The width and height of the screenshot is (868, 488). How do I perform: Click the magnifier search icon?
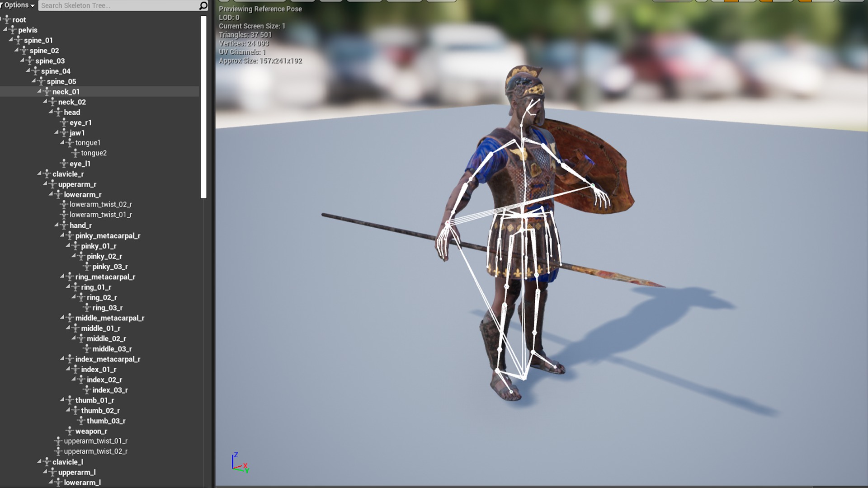tap(203, 5)
